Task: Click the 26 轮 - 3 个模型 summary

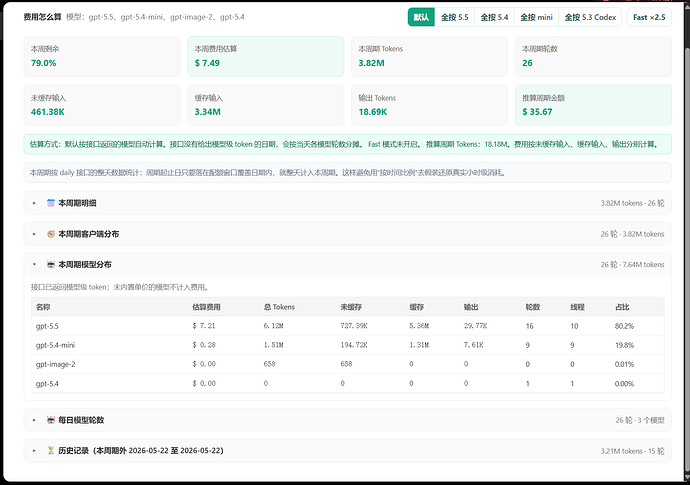Action: (x=640, y=420)
